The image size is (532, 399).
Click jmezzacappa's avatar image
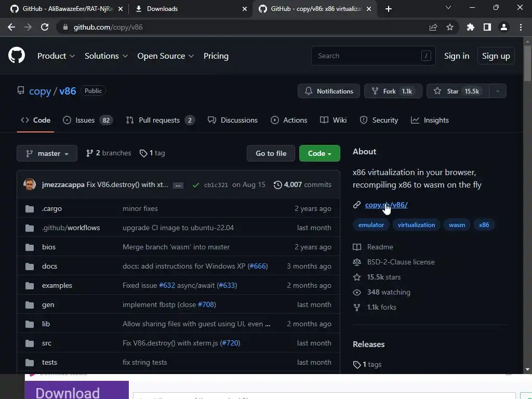30,184
